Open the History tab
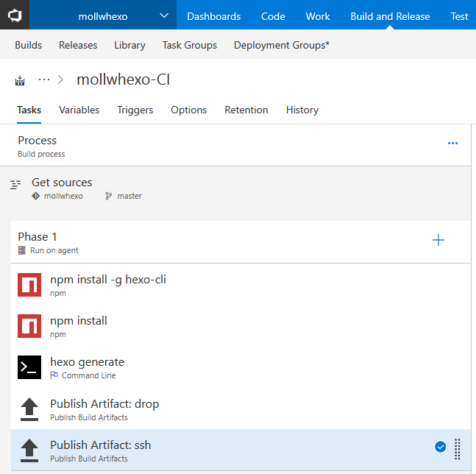The width and height of the screenshot is (476, 474). tap(302, 110)
